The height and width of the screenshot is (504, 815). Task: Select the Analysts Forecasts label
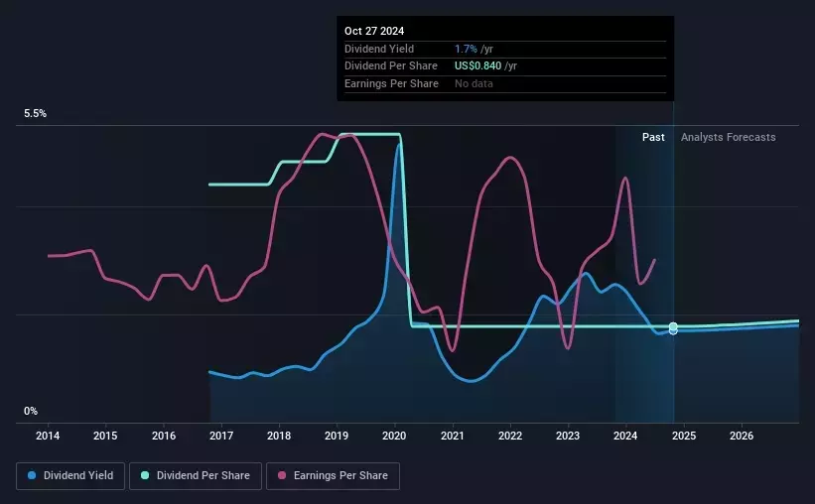(728, 137)
